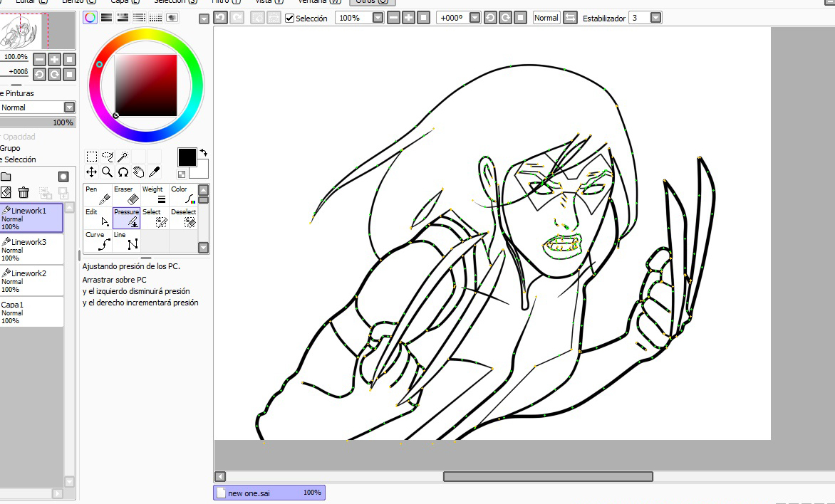Screen dimensions: 835x504
Task: Select the Linework1 layer
Action: click(x=31, y=218)
